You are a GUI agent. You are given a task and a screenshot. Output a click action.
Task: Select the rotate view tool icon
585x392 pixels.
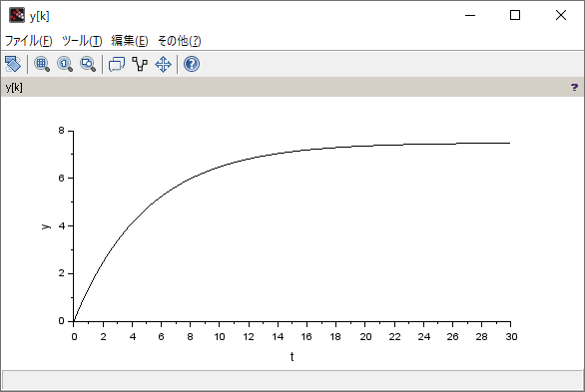[x=13, y=64]
